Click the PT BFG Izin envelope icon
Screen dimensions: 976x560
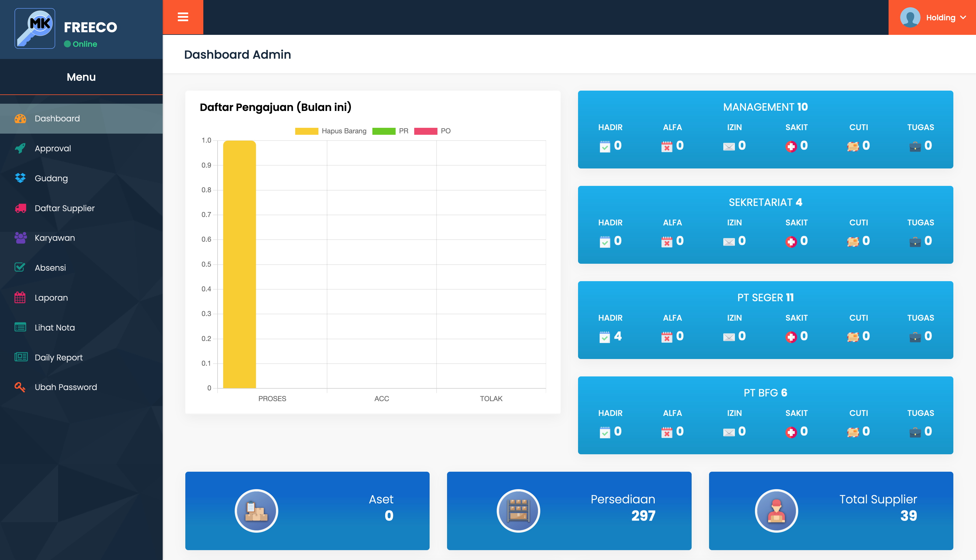[x=729, y=432]
